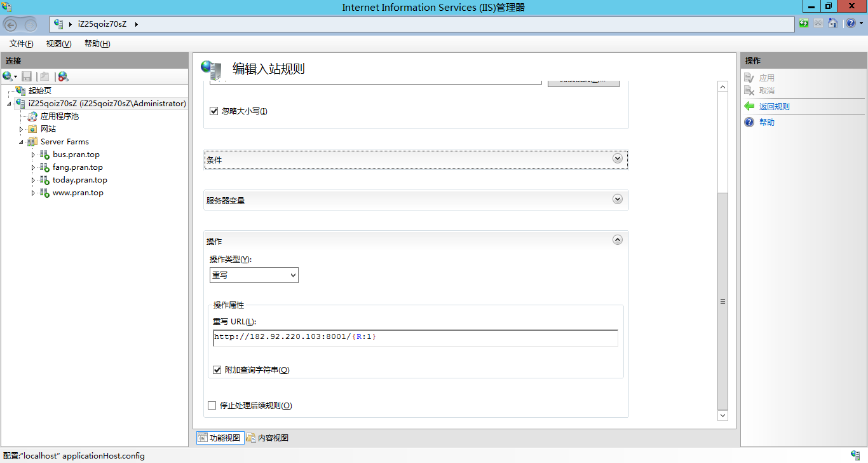This screenshot has height=463, width=868.
Task: Click the create new connection globe icon
Action: coord(8,76)
